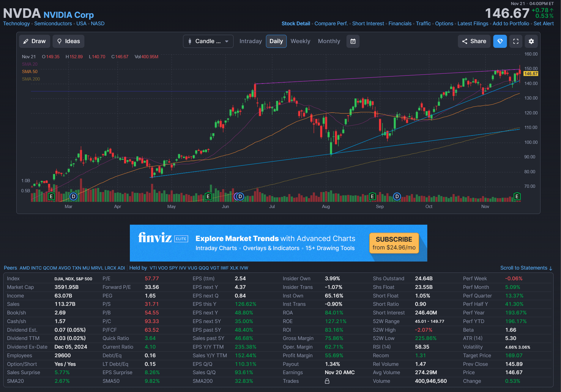Image resolution: width=561 pixels, height=392 pixels.
Task: Open the date range calendar icon
Action: (x=353, y=41)
